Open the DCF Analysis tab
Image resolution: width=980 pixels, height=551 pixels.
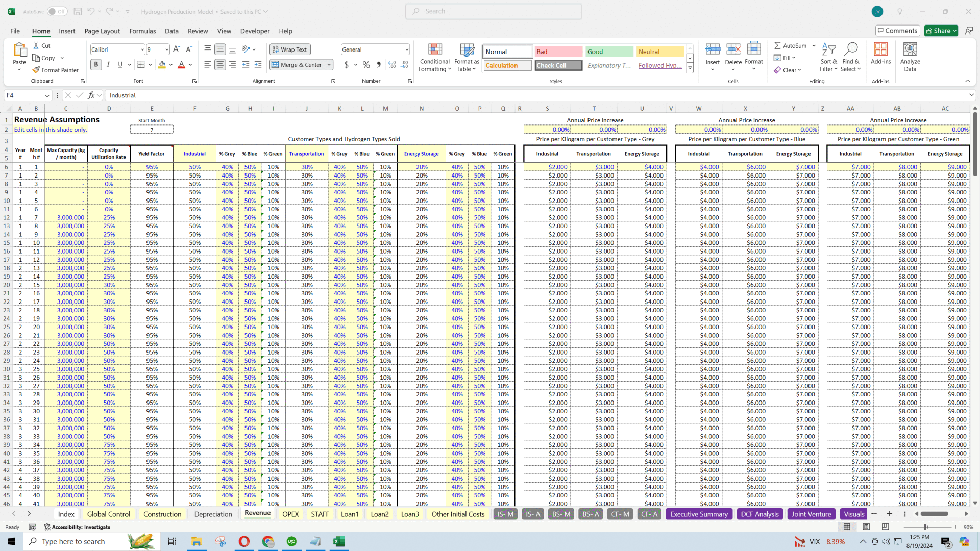point(760,513)
